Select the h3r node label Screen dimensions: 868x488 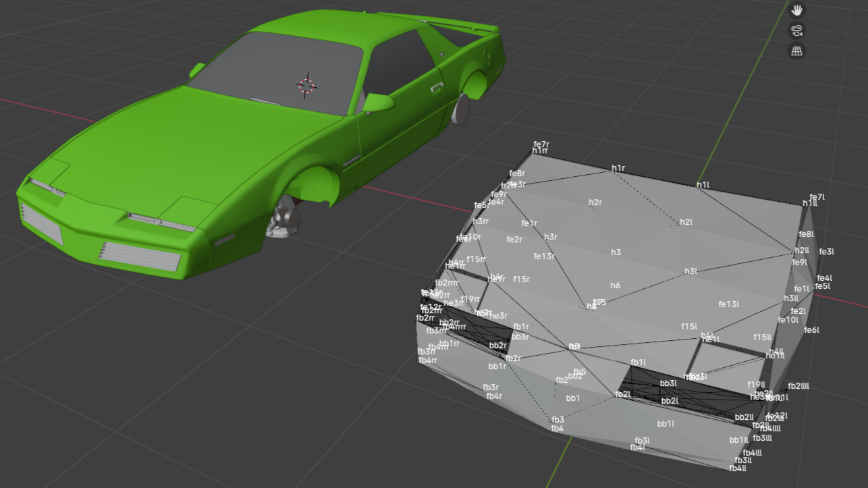551,237
